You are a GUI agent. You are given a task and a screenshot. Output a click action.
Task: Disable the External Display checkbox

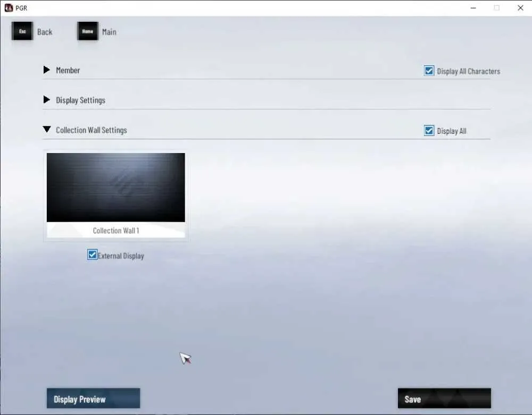[92, 255]
